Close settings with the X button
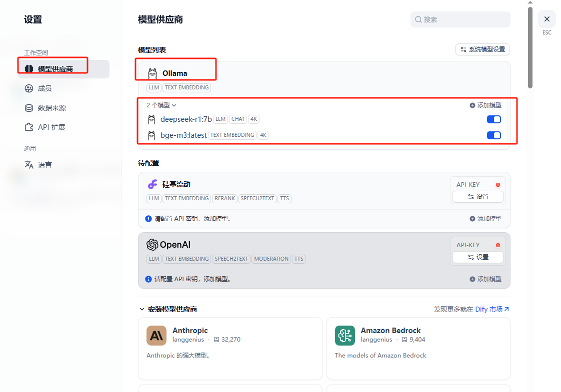 (546, 19)
